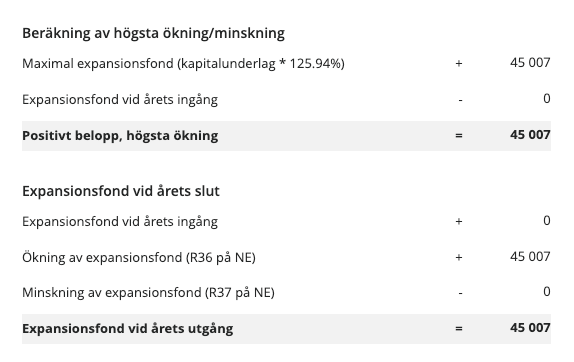The height and width of the screenshot is (362, 574).
Task: Click the first Expansionsfond vid årets ingång label
Action: pyautogui.click(x=120, y=100)
